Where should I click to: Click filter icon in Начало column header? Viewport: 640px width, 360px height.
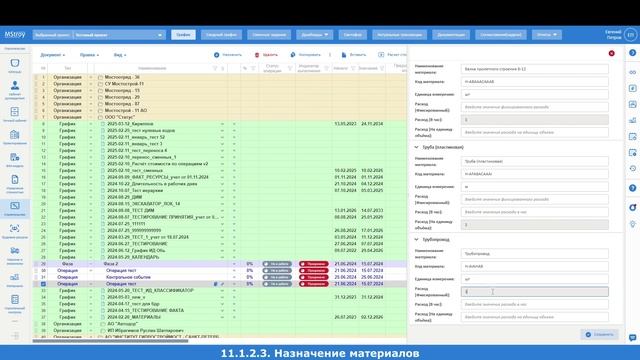[353, 68]
